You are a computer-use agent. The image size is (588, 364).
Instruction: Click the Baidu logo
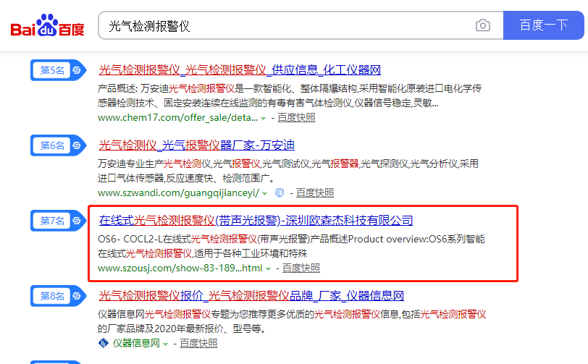[47, 25]
